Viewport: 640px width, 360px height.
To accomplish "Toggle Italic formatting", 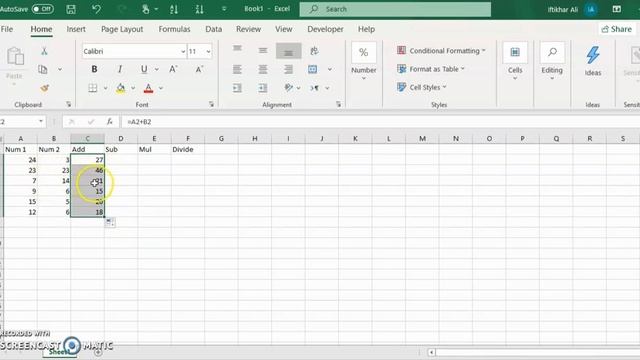I will tap(120, 69).
